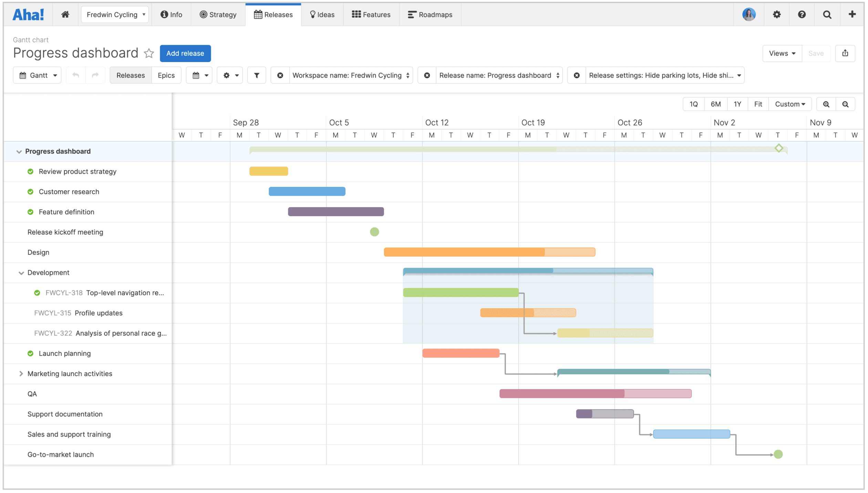
Task: Open the Roadmaps tab
Action: (x=430, y=14)
